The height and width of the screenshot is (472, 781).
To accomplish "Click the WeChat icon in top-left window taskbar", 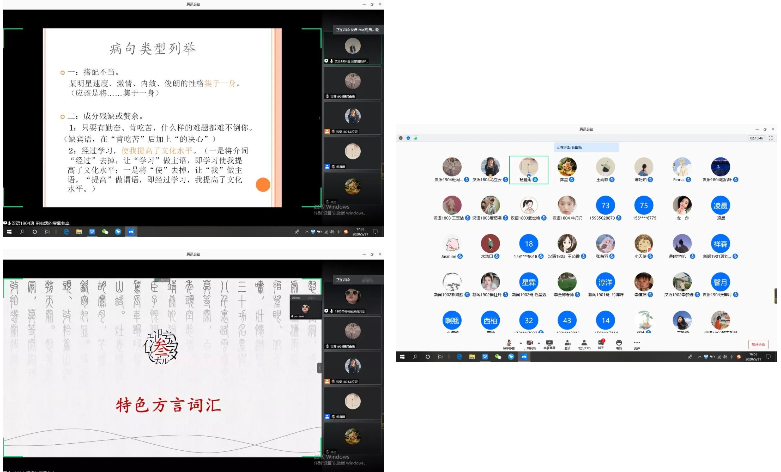I will [103, 231].
